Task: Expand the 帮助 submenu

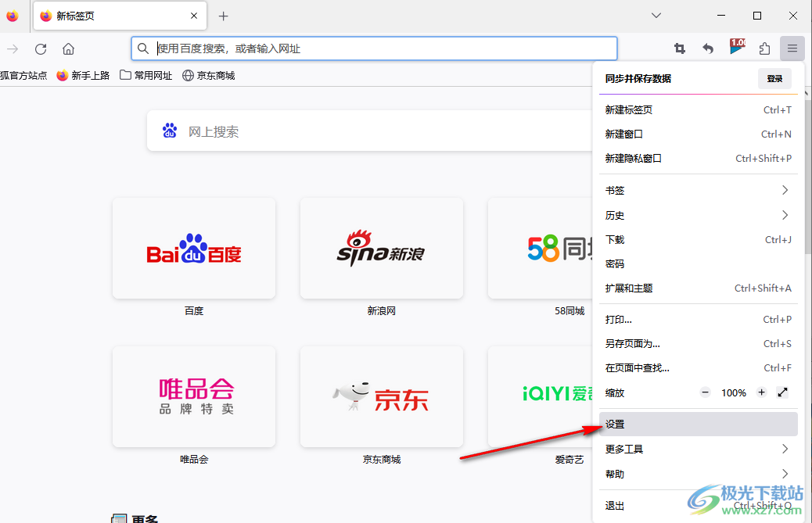Action: coord(698,474)
